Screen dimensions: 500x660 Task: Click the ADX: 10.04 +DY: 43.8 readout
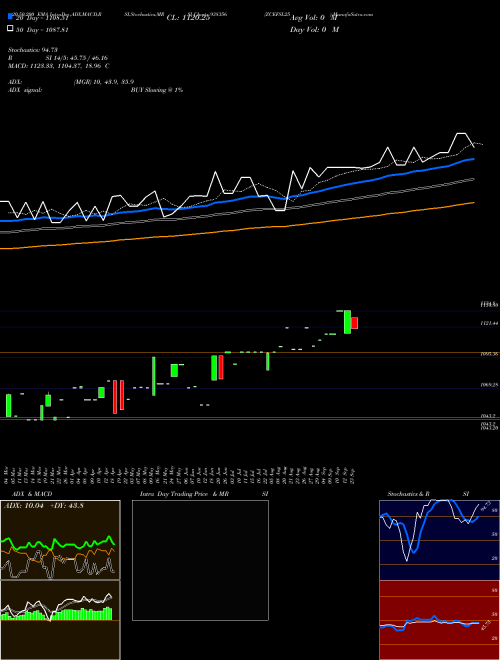coord(44,506)
